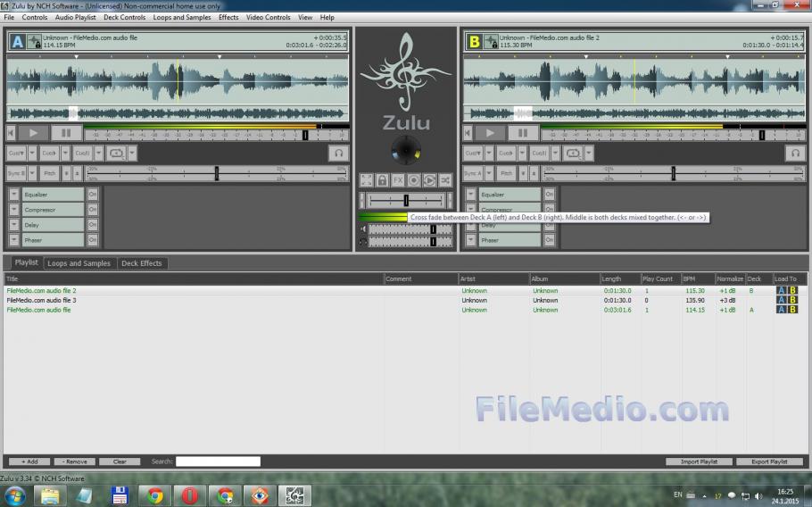The image size is (812, 507).
Task: Restart Deck B track from beginning
Action: 468,133
